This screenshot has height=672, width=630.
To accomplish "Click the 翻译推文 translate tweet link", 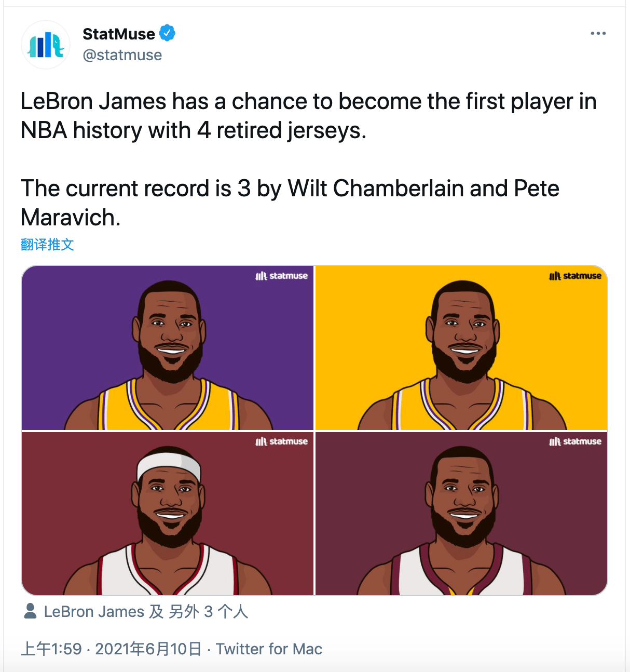I will click(x=47, y=245).
